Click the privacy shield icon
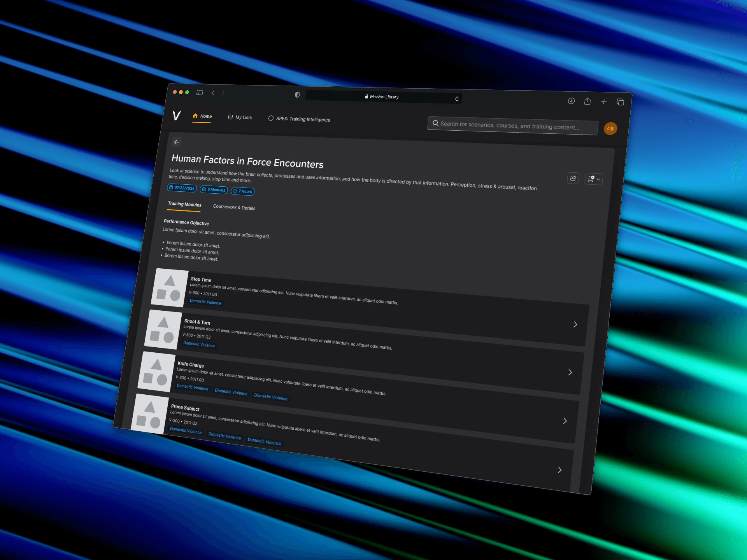The width and height of the screenshot is (747, 560). click(x=297, y=95)
